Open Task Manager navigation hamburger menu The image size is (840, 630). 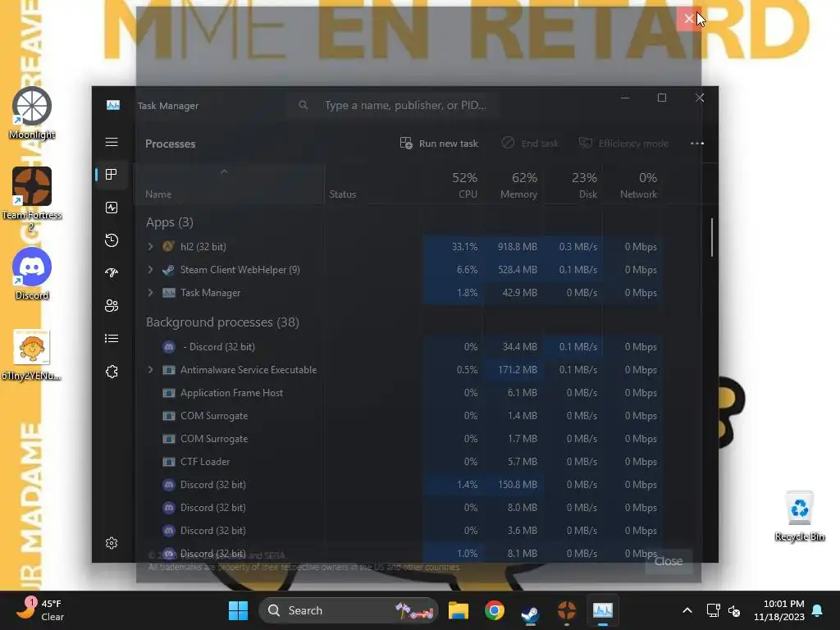coord(112,142)
